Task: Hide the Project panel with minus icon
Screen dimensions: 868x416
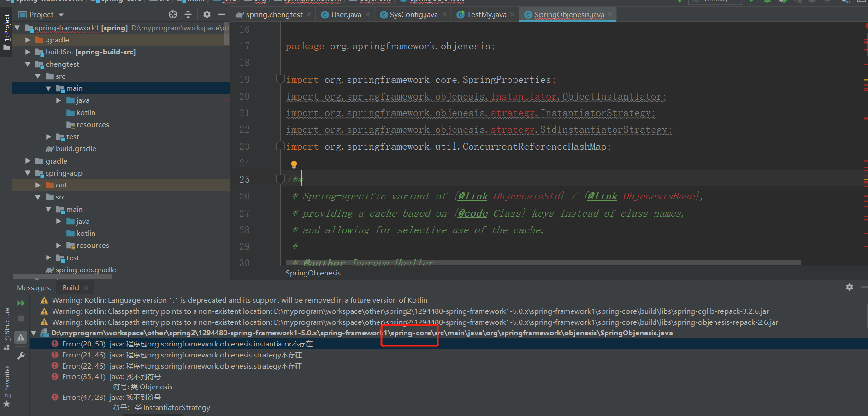Action: (222, 14)
